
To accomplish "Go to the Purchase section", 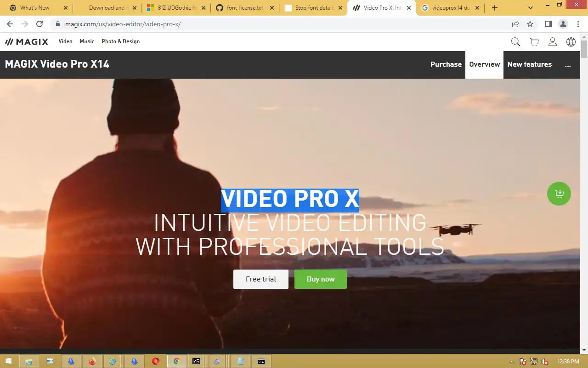I will pyautogui.click(x=446, y=64).
